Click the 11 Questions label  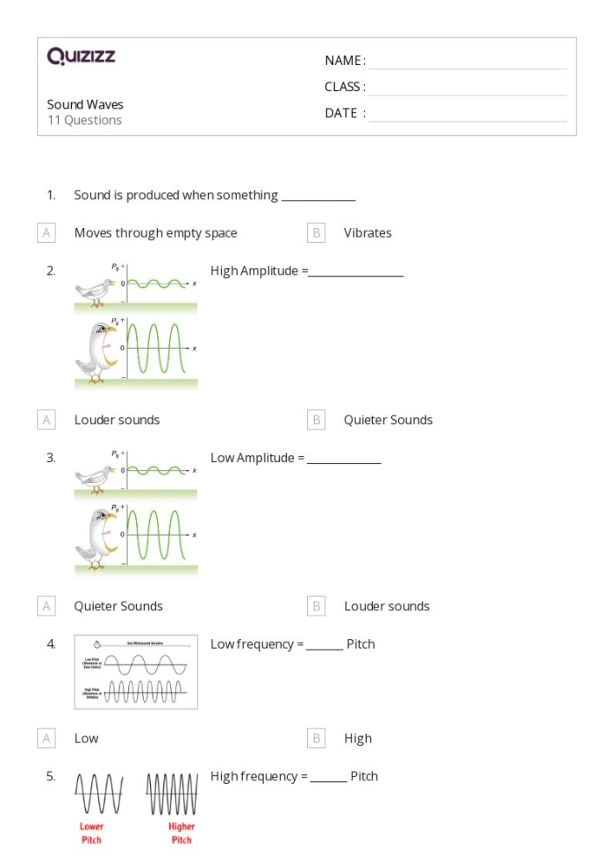(x=84, y=121)
